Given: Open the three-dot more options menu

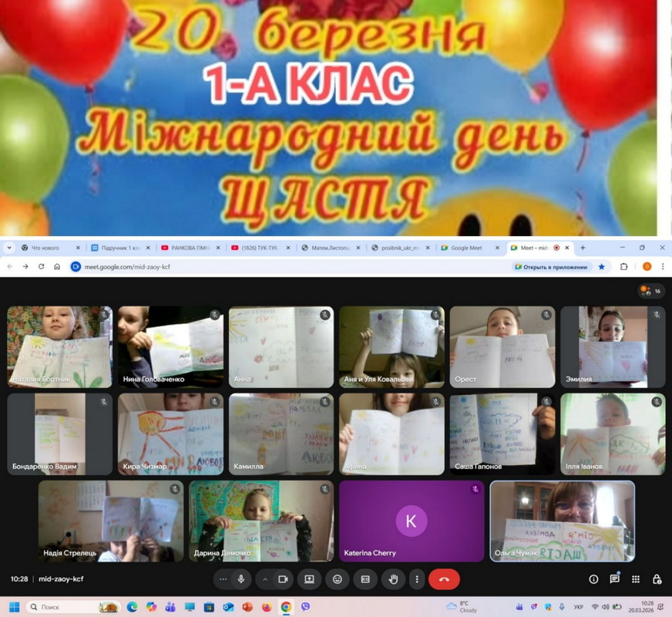Looking at the screenshot, I should coord(417,579).
